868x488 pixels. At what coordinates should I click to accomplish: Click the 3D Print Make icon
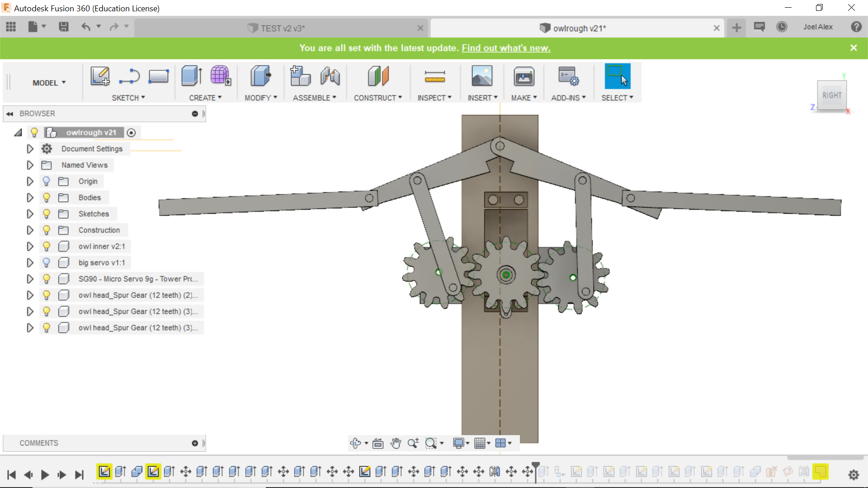524,77
